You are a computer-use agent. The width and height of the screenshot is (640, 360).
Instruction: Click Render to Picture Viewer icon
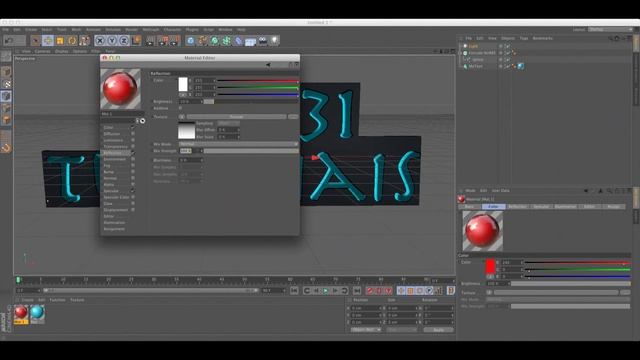click(163, 40)
